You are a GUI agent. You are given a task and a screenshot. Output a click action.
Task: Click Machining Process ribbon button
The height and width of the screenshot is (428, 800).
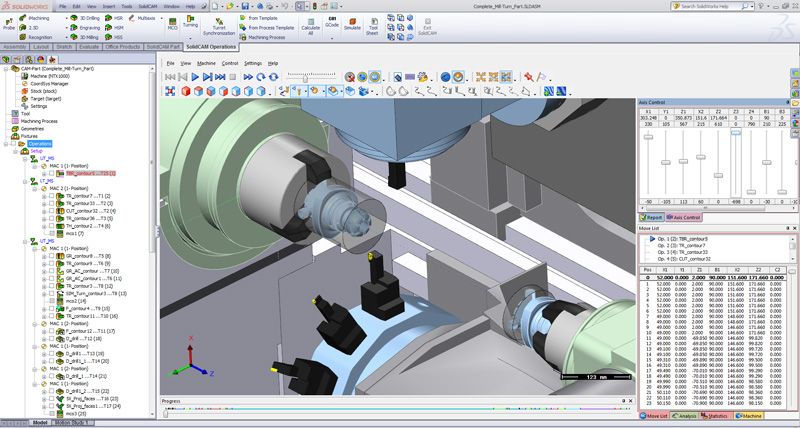(x=262, y=37)
